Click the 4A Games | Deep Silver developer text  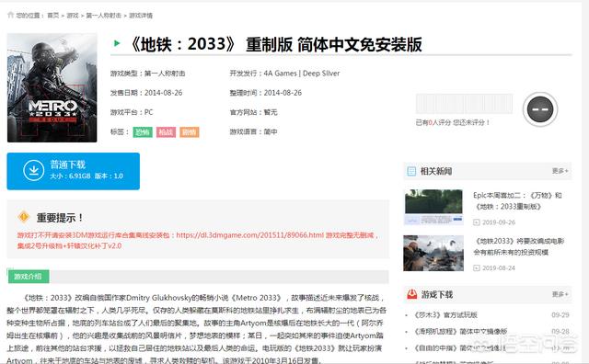302,74
